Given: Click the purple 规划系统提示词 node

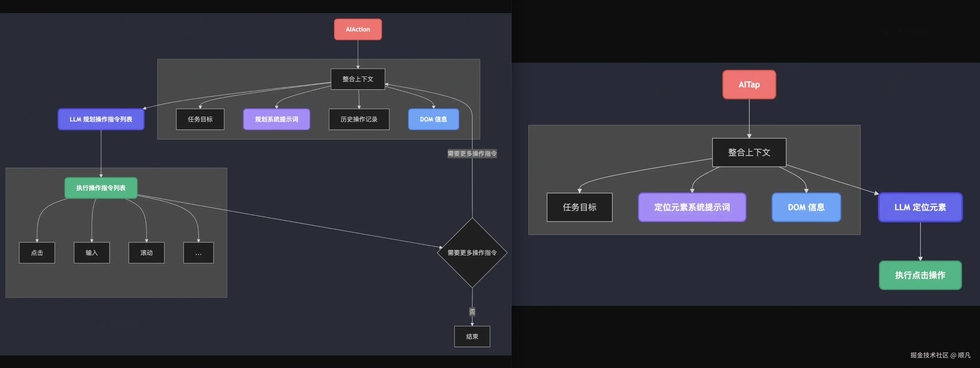Looking at the screenshot, I should pos(276,119).
